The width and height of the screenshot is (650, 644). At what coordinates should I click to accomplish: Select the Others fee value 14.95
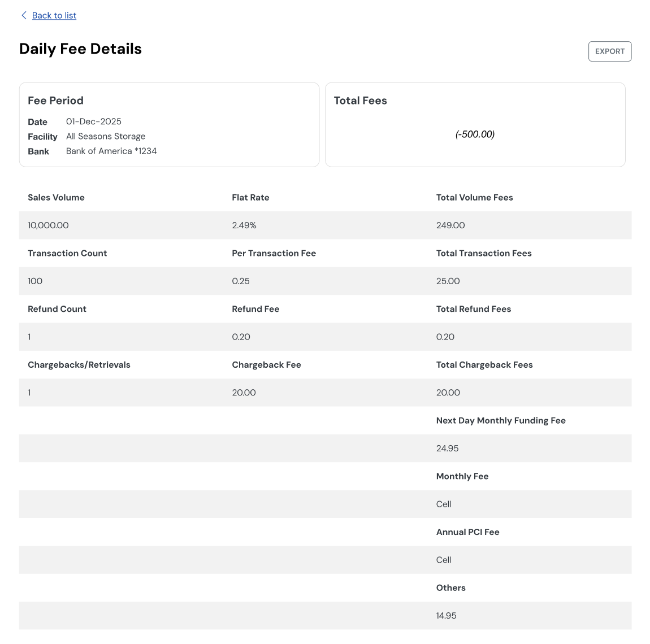446,616
